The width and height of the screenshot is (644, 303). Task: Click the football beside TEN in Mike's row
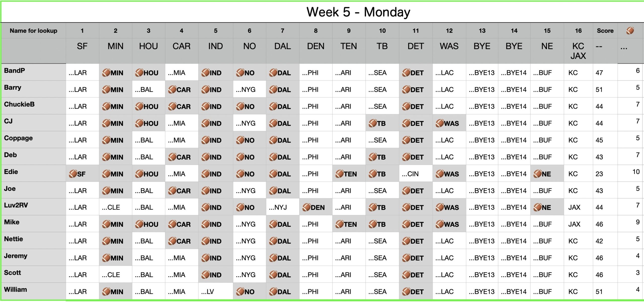coord(339,224)
